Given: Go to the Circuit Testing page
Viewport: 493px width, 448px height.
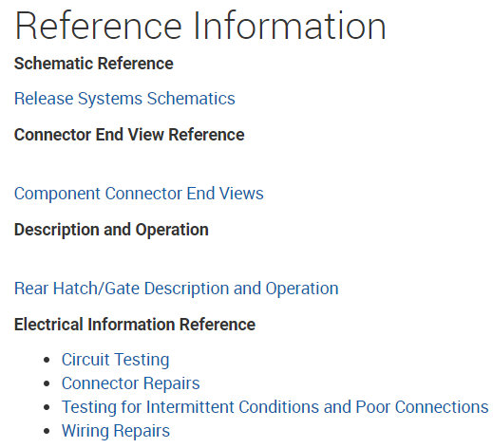Looking at the screenshot, I should 116,360.
